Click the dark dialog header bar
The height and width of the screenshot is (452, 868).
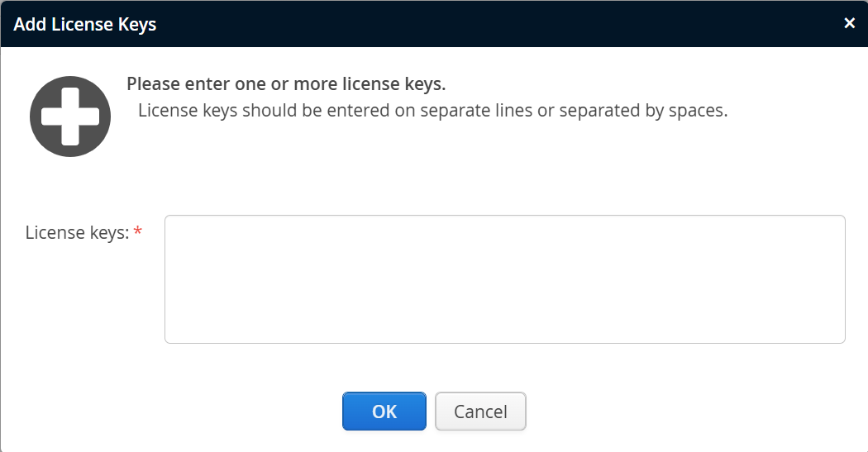coord(496,24)
